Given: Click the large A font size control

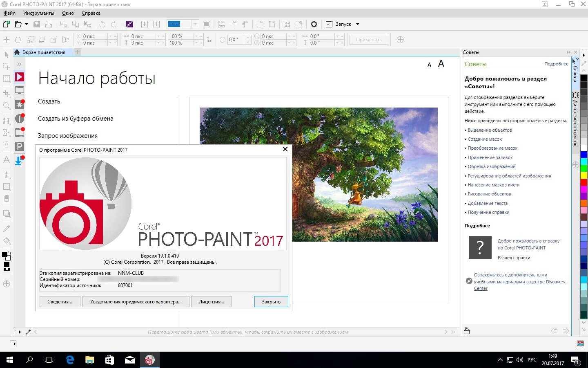Looking at the screenshot, I should coord(441,64).
